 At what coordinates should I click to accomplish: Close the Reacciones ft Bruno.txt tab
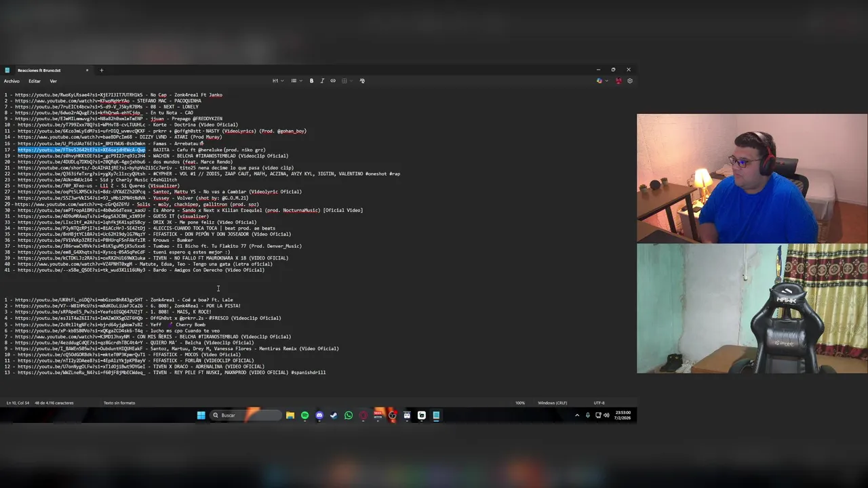tap(87, 70)
